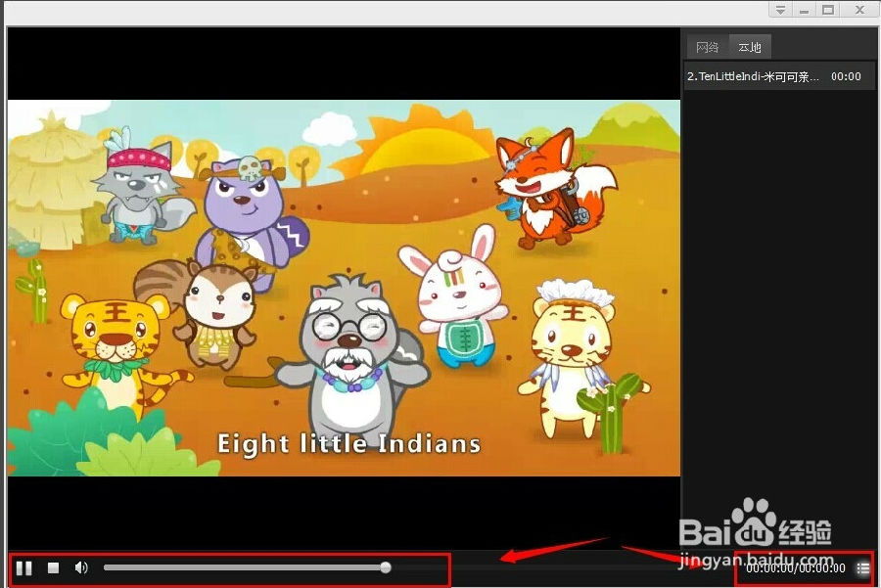Image resolution: width=881 pixels, height=588 pixels.
Task: Mute audio via the speaker icon
Action: pyautogui.click(x=81, y=567)
